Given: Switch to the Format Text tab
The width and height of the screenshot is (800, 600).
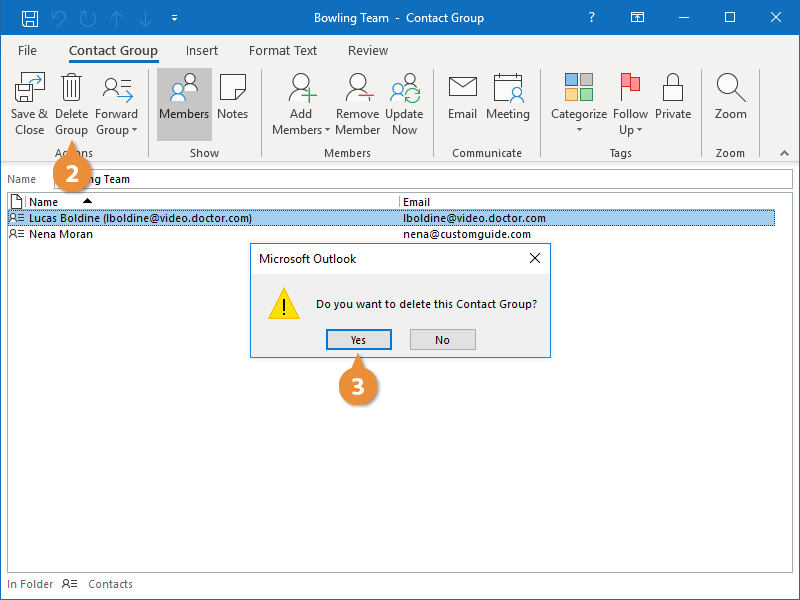Looking at the screenshot, I should 283,51.
